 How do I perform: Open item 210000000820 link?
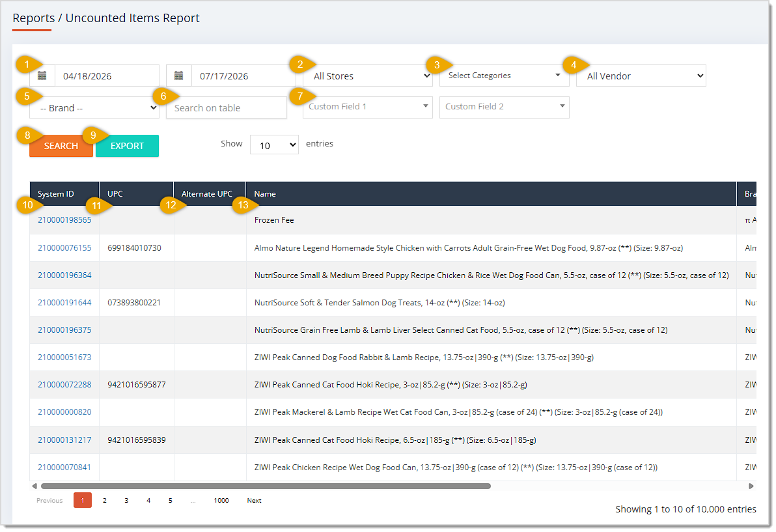[65, 412]
